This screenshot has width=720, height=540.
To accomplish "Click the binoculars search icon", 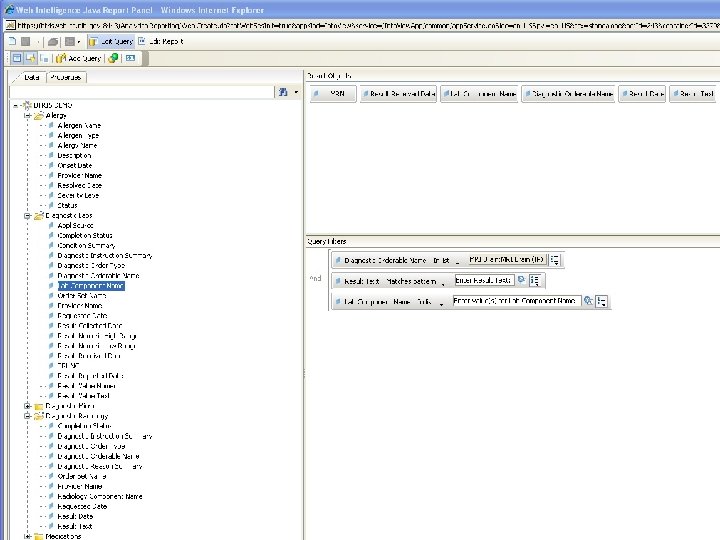I will [283, 92].
